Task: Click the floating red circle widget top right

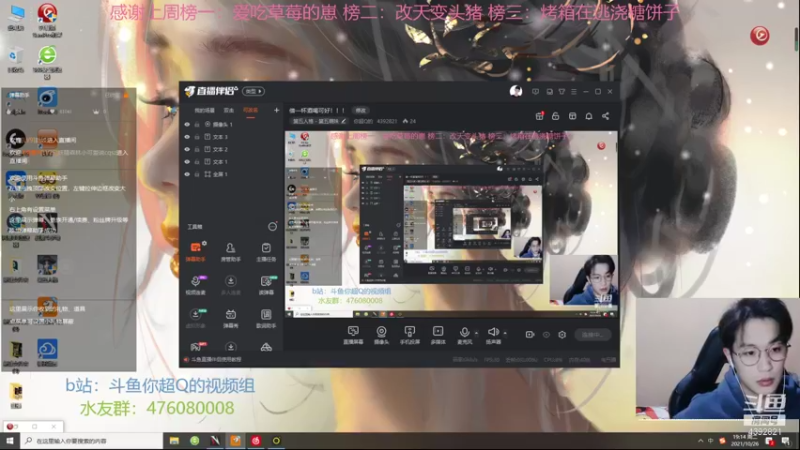Action: click(x=760, y=36)
